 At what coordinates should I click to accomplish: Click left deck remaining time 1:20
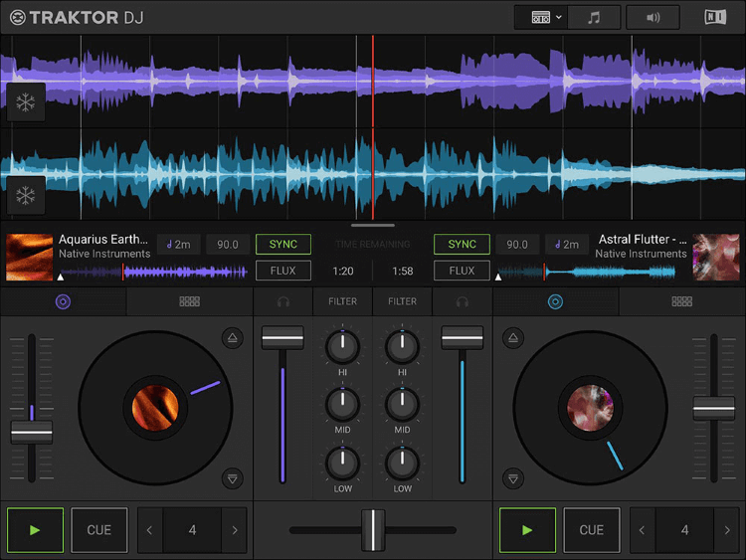pyautogui.click(x=343, y=272)
